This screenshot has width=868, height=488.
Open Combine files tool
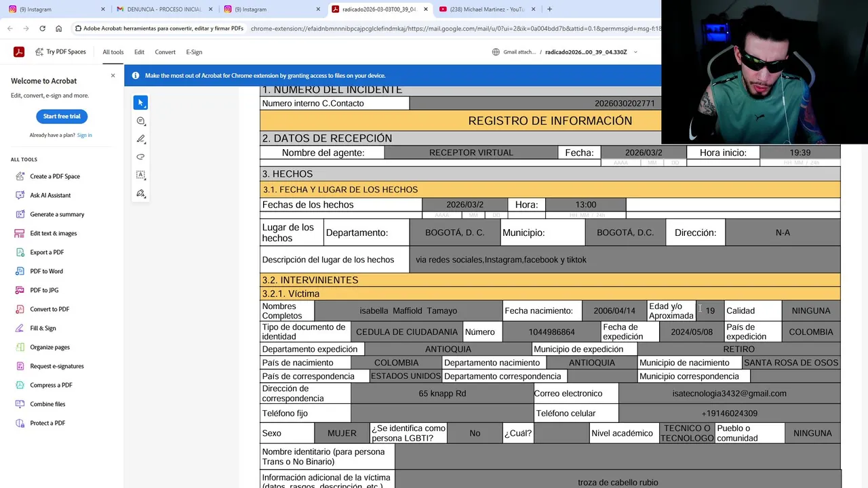[47, 404]
